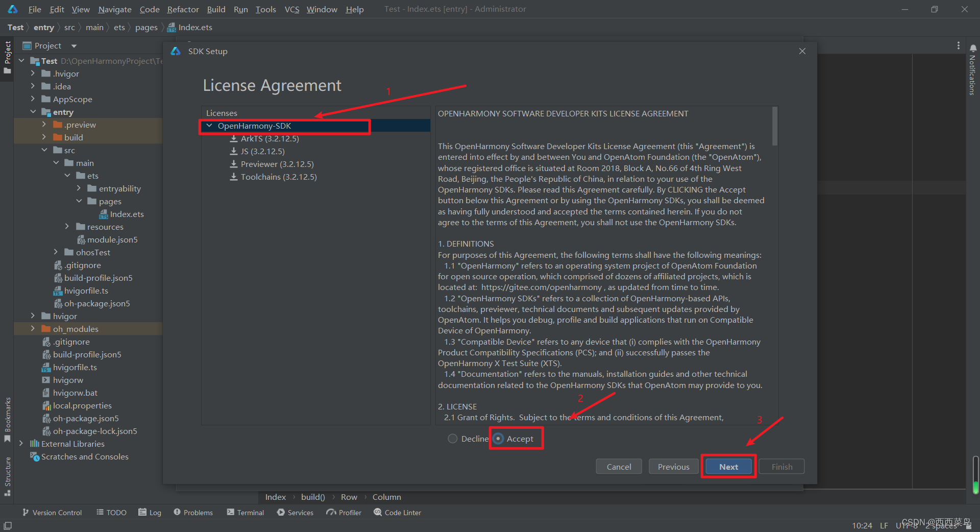The height and width of the screenshot is (532, 980).
Task: Collapse the entry module folder
Action: click(33, 112)
